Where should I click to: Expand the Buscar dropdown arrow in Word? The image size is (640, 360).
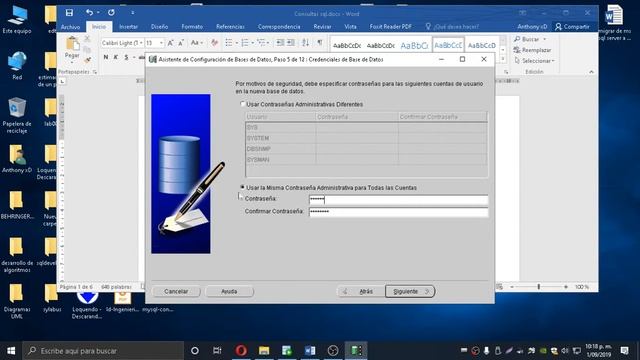click(544, 39)
